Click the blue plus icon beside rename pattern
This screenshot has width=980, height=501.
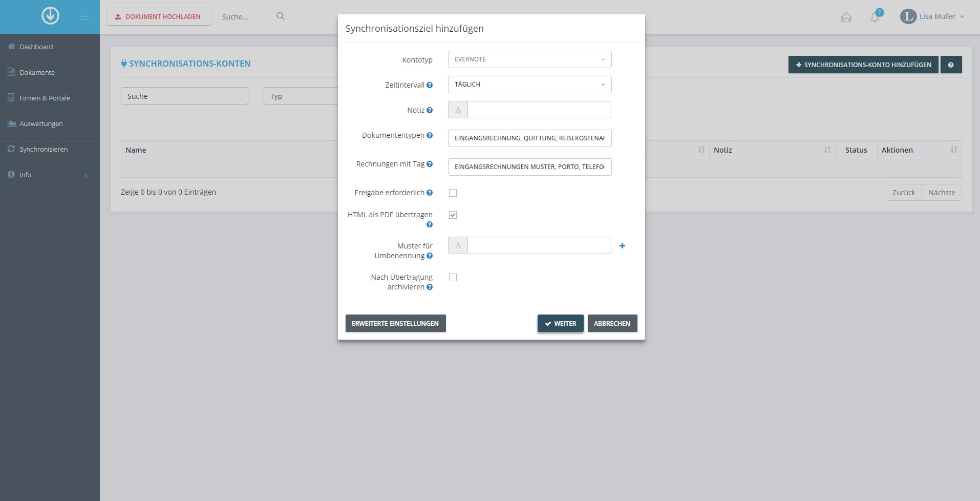[622, 246]
